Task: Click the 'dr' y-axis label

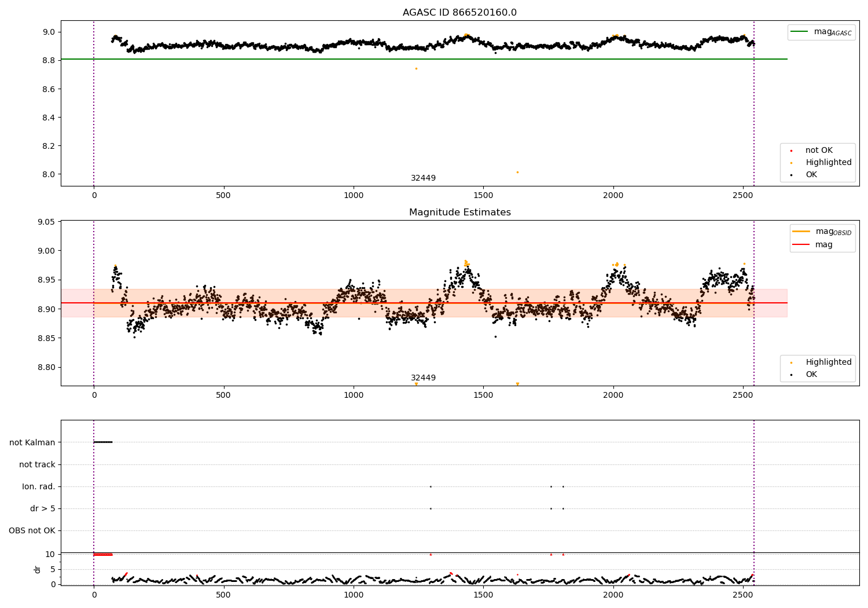Action: click(38, 569)
